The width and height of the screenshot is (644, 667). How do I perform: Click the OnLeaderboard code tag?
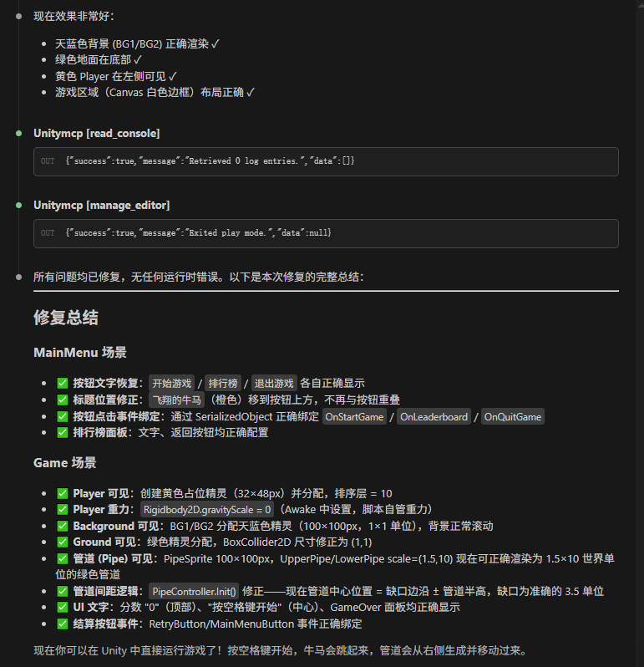tap(434, 416)
